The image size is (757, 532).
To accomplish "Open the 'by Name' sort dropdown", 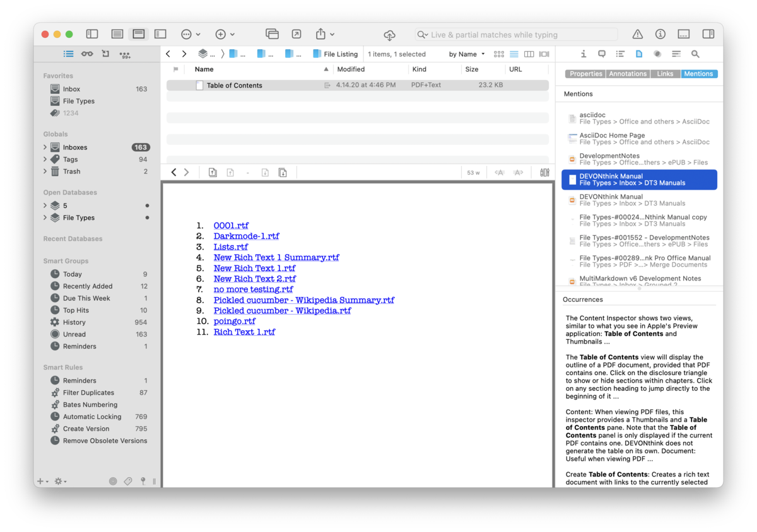I will click(x=467, y=54).
